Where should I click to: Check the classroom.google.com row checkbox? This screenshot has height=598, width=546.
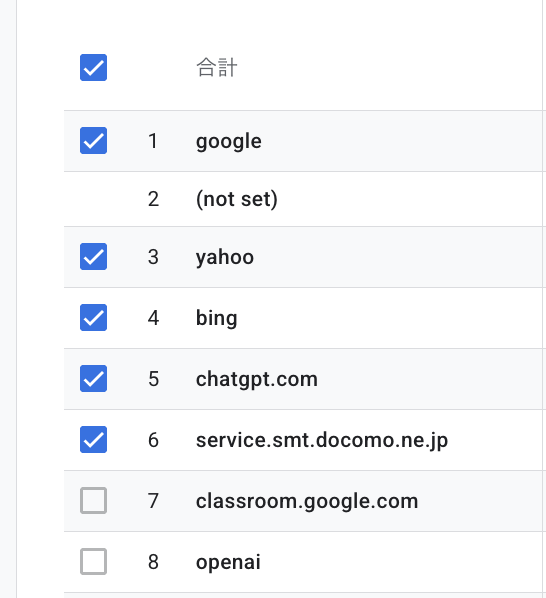point(93,500)
